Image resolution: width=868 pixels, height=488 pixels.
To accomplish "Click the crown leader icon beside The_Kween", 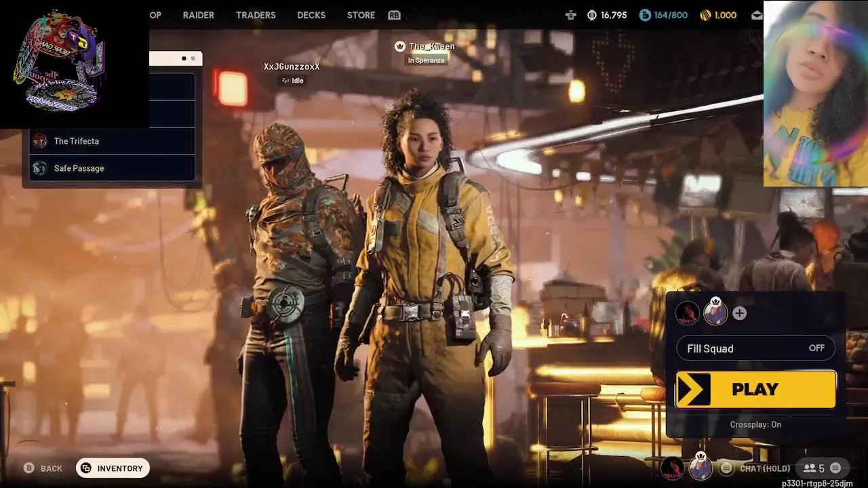I will tap(400, 46).
